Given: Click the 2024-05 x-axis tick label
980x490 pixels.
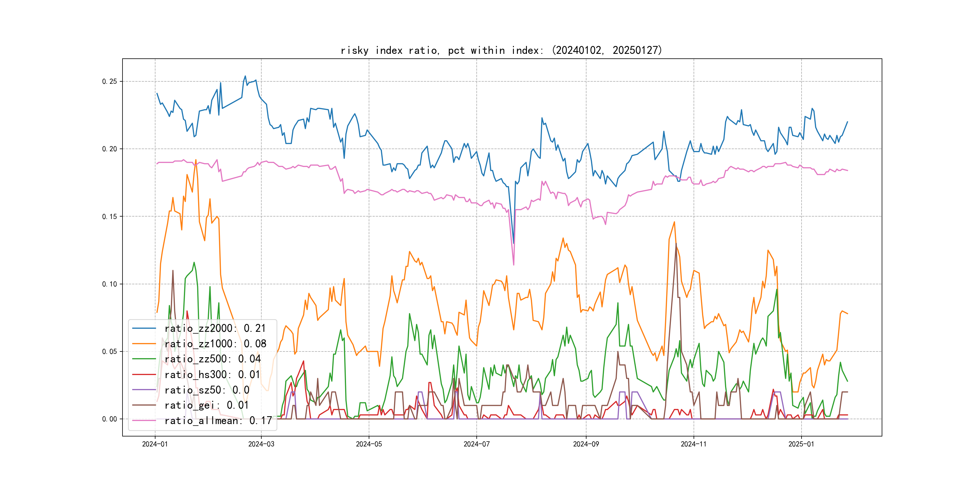Looking at the screenshot, I should [x=369, y=444].
